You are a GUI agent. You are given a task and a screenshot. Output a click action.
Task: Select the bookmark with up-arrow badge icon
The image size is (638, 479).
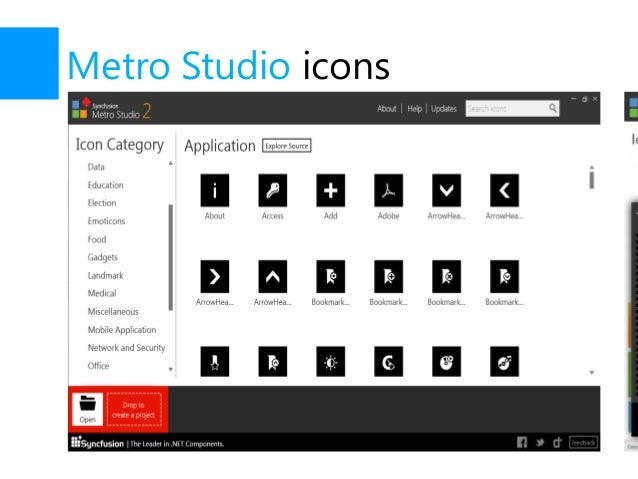[273, 361]
